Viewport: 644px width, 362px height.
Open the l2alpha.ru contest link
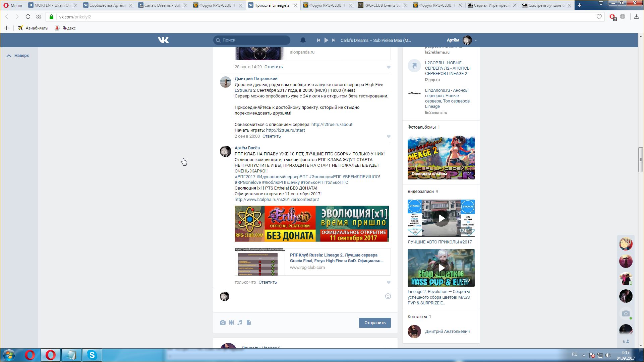click(x=277, y=200)
